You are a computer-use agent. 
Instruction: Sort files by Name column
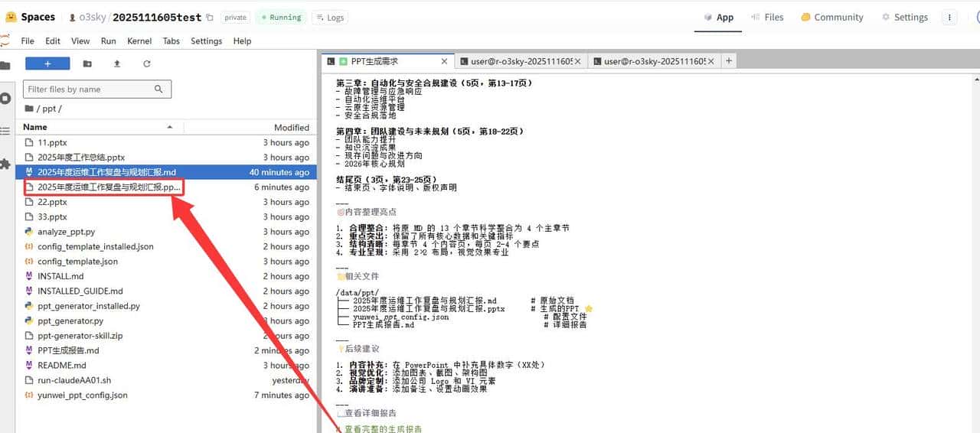tap(99, 127)
